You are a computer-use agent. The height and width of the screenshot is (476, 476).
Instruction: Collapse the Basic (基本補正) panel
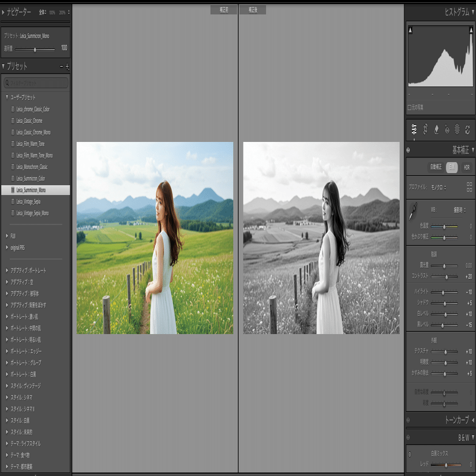click(x=473, y=150)
